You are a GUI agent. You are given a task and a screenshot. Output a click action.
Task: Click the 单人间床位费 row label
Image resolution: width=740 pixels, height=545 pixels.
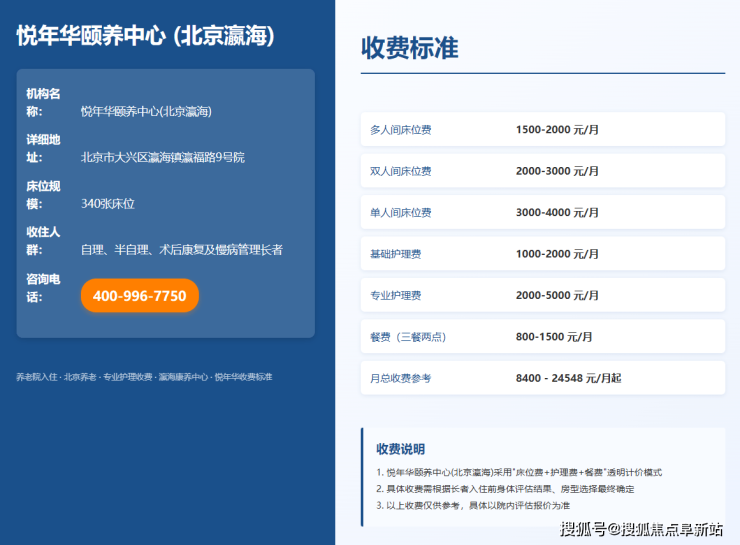[401, 213]
